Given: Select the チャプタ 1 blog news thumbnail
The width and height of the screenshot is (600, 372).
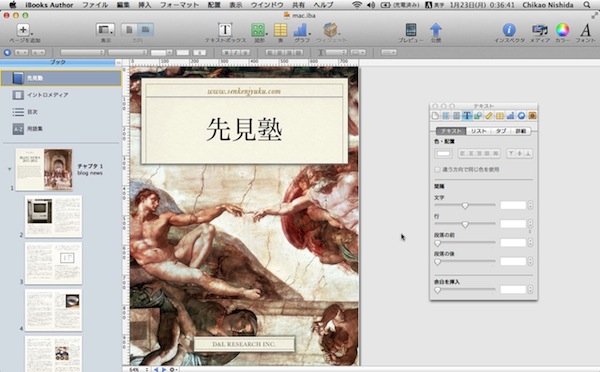Looking at the screenshot, I should click(44, 169).
